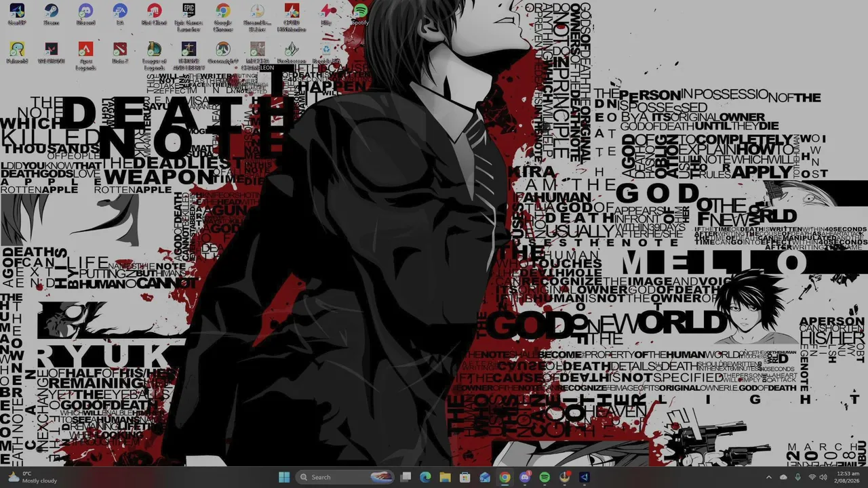This screenshot has width=868, height=488.
Task: Switch to Chrome in the taskbar
Action: click(505, 477)
